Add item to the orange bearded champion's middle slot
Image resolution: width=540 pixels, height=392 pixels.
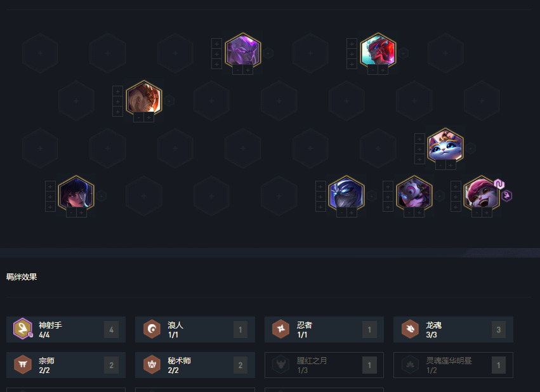click(x=118, y=102)
